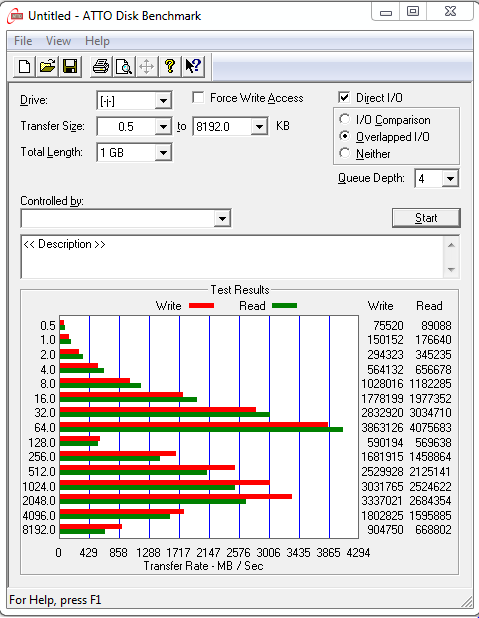The width and height of the screenshot is (479, 618).
Task: Click the red Write legend swatch
Action: [x=201, y=306]
